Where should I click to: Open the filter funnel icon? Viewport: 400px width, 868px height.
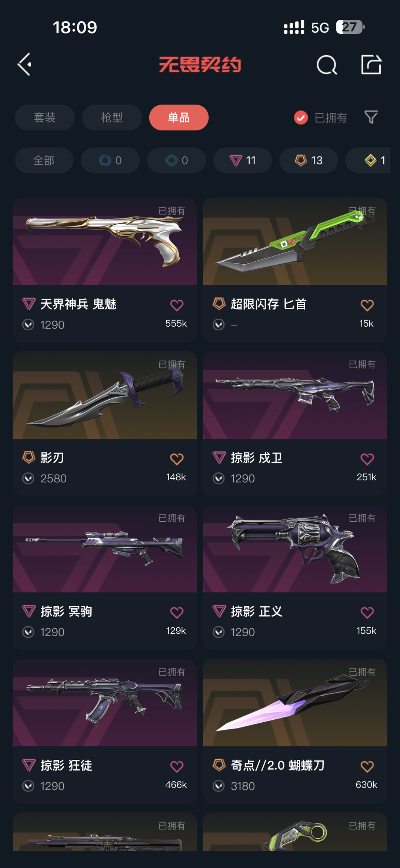coord(371,118)
